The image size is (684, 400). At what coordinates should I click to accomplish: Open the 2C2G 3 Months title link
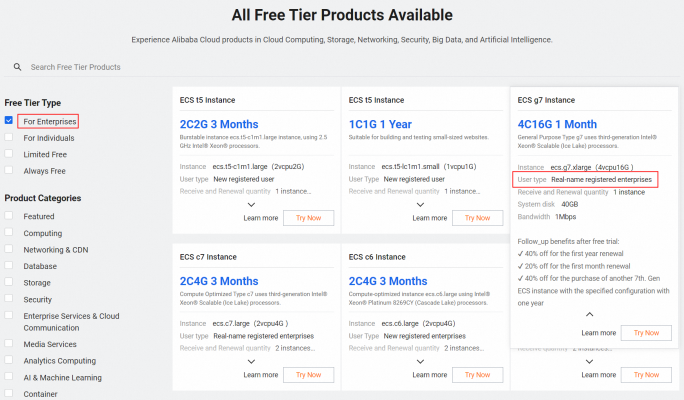click(219, 124)
